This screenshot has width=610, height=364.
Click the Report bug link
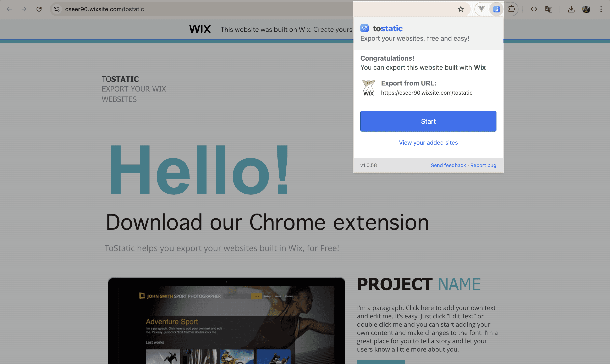(x=483, y=165)
